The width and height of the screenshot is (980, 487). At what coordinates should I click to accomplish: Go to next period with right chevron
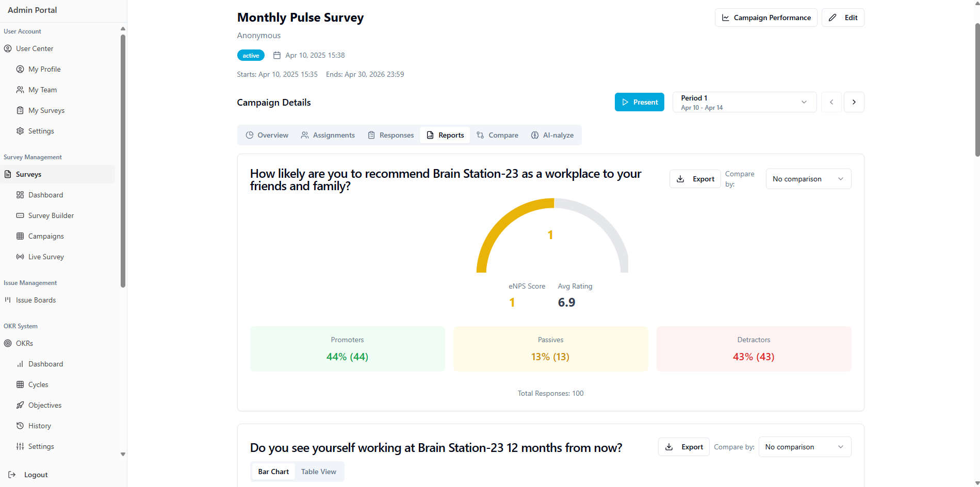coord(854,102)
